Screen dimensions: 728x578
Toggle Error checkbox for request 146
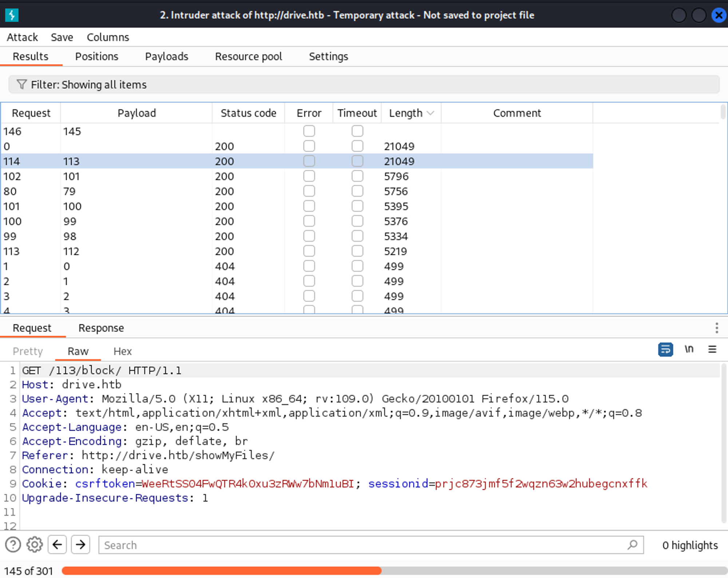pyautogui.click(x=309, y=131)
